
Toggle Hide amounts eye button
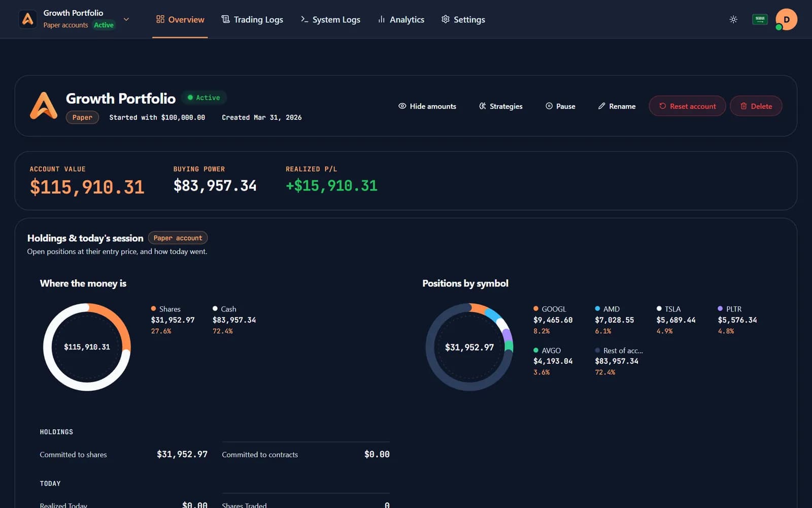point(427,106)
